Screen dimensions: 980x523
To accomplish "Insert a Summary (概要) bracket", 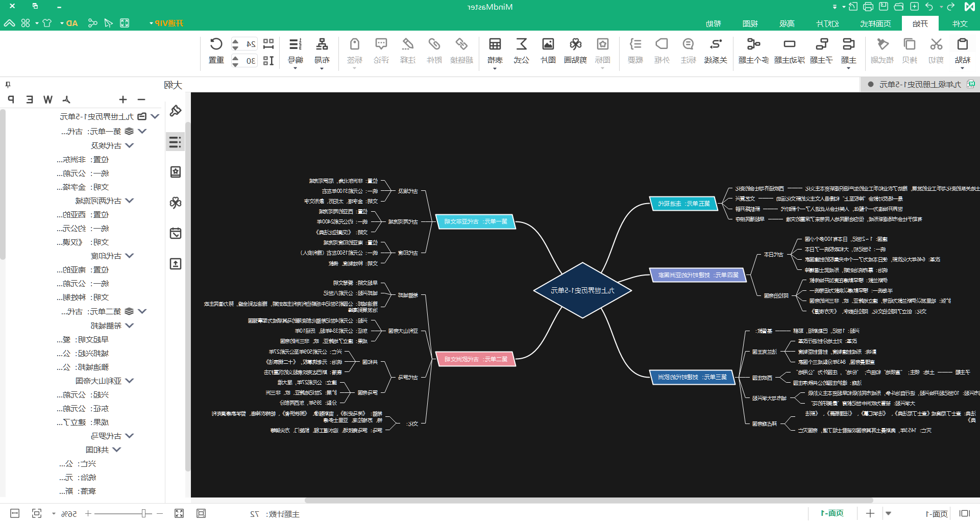I will 635,51.
